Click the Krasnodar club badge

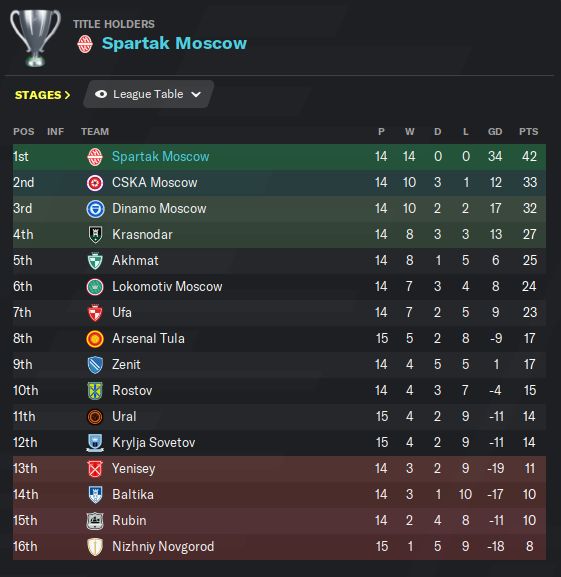(x=95, y=235)
